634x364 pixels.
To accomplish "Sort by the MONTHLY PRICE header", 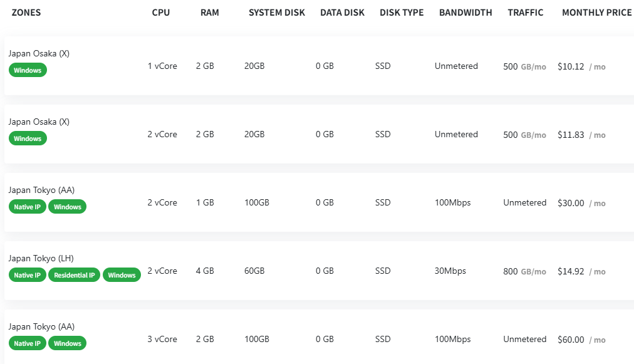I will [597, 13].
